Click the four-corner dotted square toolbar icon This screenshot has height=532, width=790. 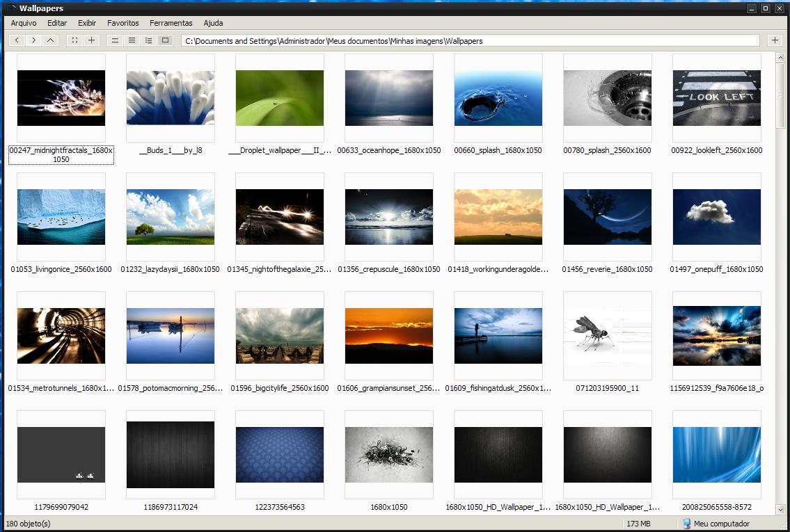pos(74,40)
